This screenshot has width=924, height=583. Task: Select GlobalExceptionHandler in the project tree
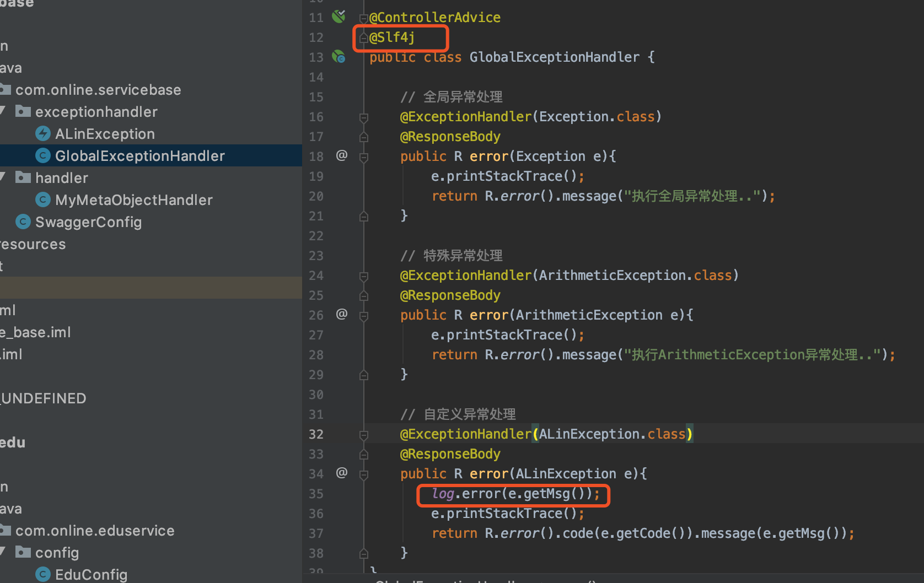(x=140, y=155)
